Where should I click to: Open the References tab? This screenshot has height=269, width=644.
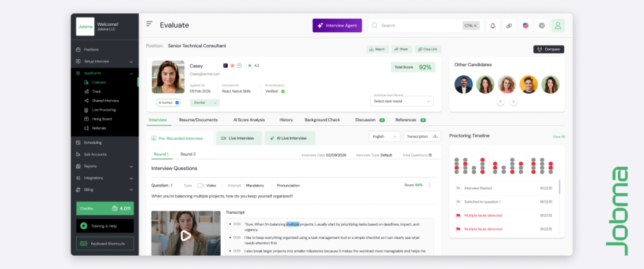(x=410, y=120)
